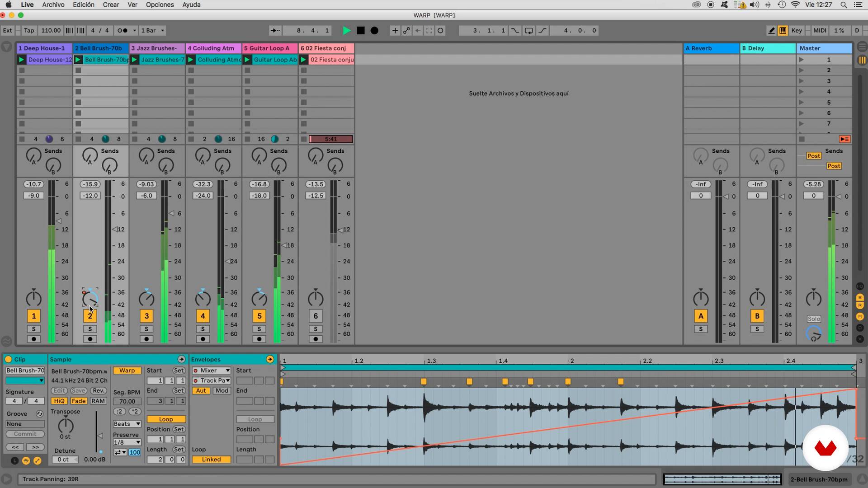This screenshot has height=488, width=868.
Task: Launch the Guitar Loop Ab clip
Action: point(247,60)
